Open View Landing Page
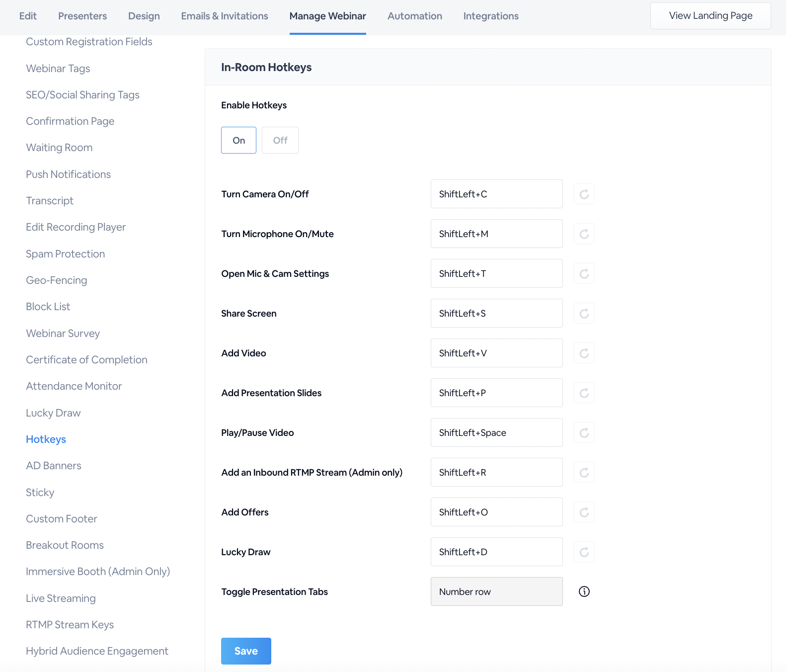The image size is (786, 672). point(710,16)
